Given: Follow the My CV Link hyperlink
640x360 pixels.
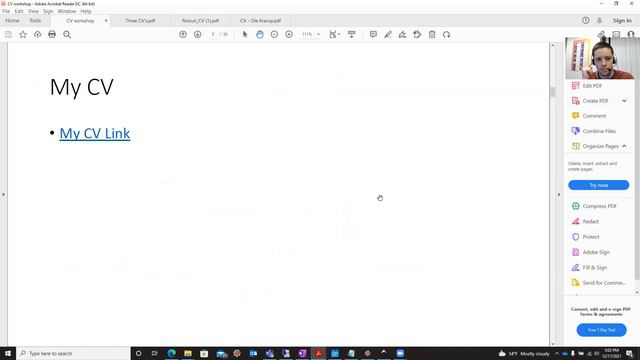Looking at the screenshot, I should 95,133.
